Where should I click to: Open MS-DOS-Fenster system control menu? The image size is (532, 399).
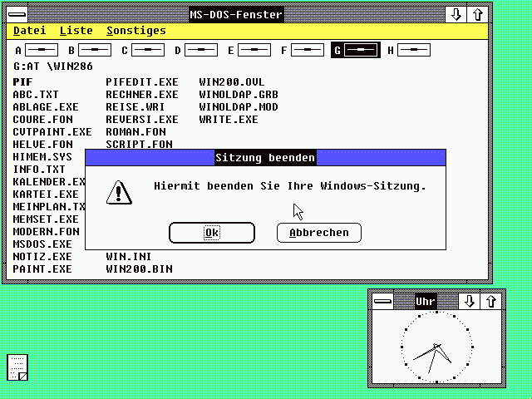pyautogui.click(x=16, y=14)
